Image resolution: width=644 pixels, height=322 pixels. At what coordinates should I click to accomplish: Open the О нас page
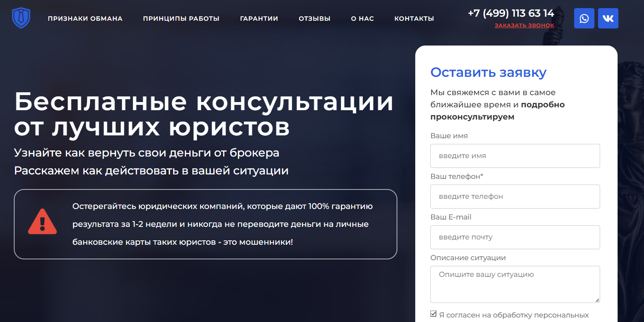pos(362,19)
